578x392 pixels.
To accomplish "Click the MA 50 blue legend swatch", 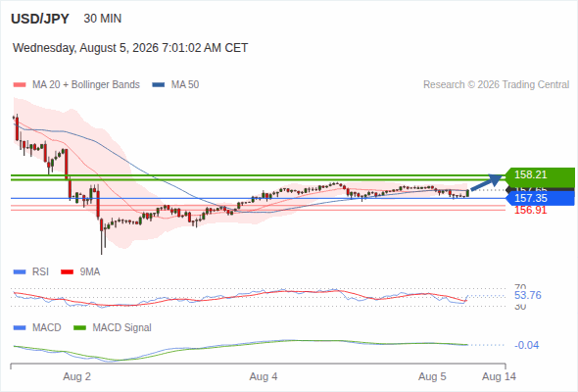I will coord(159,85).
